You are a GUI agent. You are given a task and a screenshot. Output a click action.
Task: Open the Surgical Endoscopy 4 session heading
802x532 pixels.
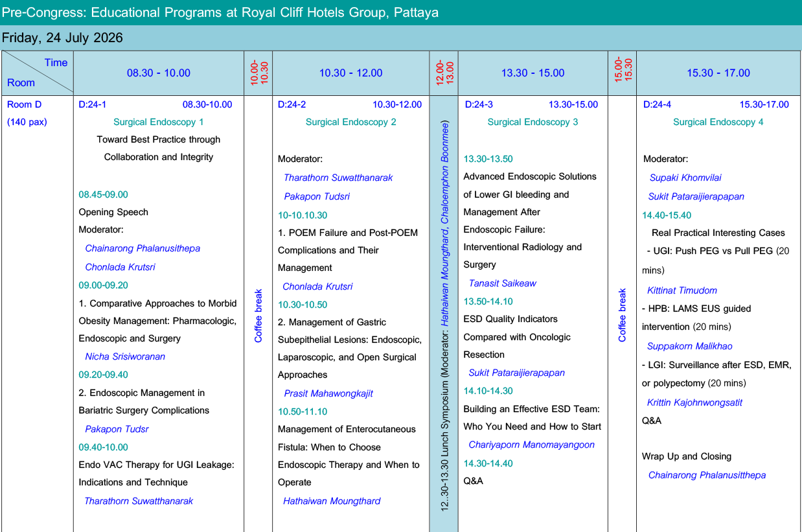718,122
